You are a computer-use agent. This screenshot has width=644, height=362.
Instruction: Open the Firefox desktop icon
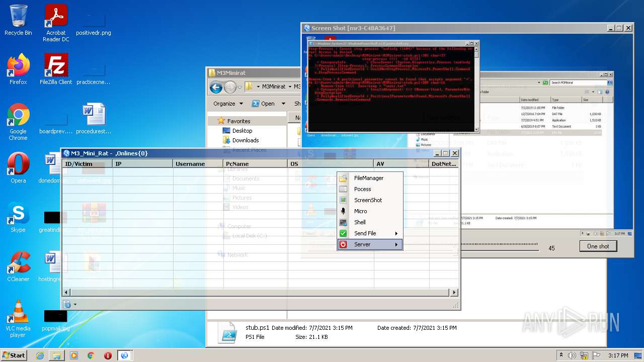tap(18, 69)
